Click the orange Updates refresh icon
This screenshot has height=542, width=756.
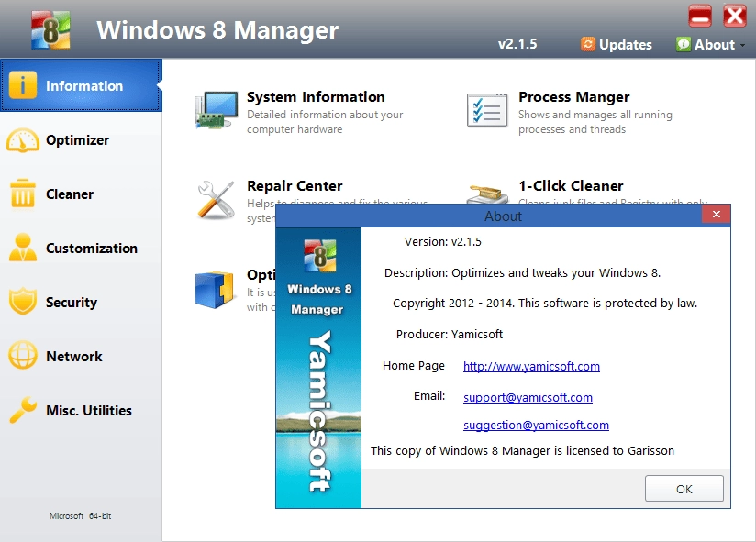coord(588,44)
